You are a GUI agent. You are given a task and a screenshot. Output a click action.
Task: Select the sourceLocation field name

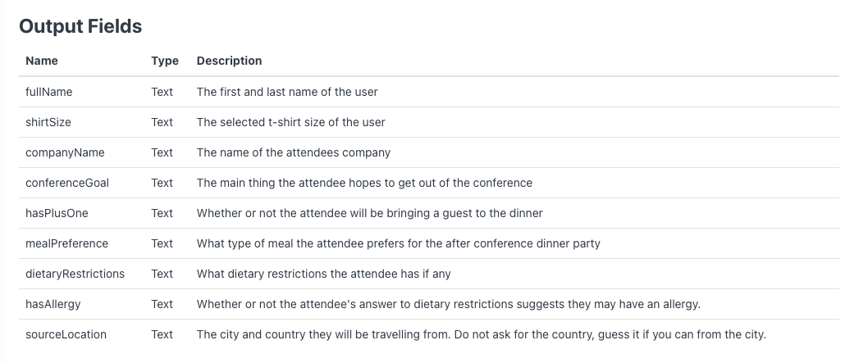[66, 335]
